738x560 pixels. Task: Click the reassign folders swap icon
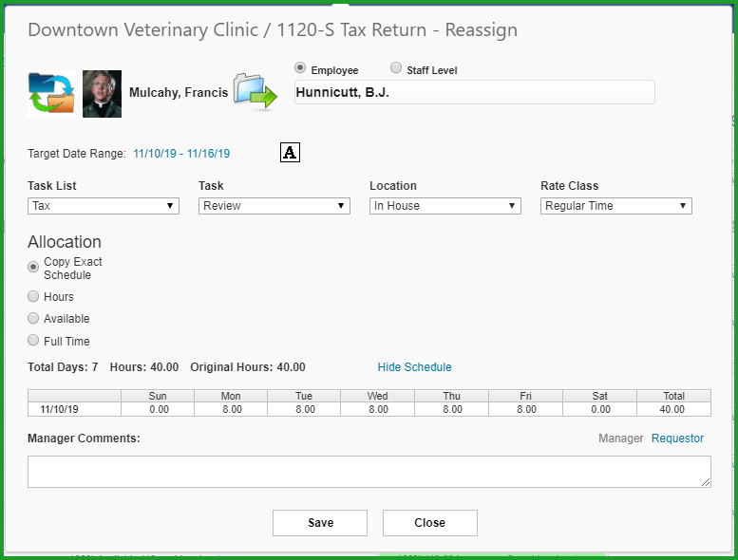tap(51, 94)
